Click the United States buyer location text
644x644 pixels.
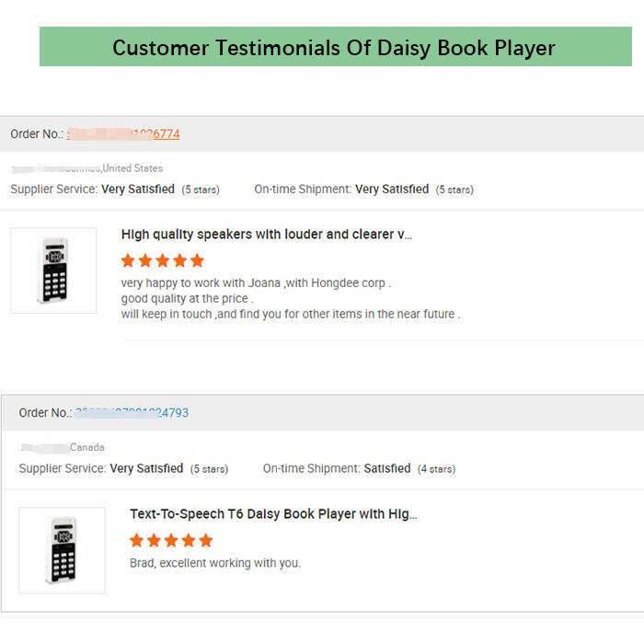(x=132, y=168)
